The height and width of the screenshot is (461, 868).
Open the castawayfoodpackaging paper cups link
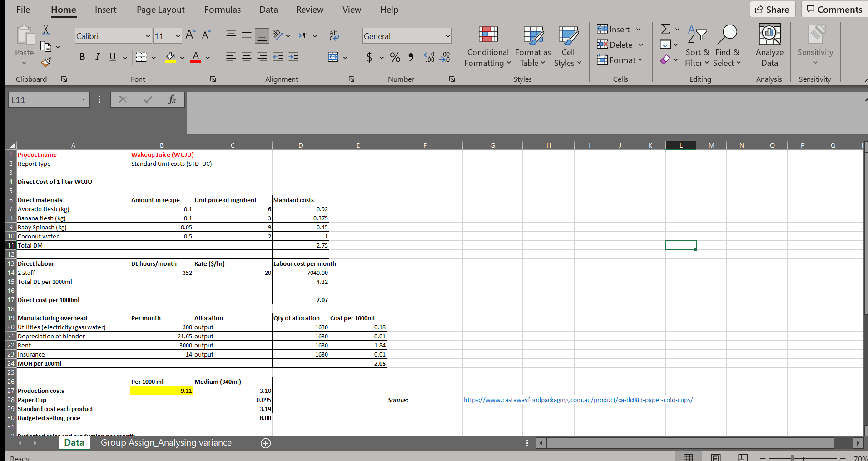pos(578,400)
